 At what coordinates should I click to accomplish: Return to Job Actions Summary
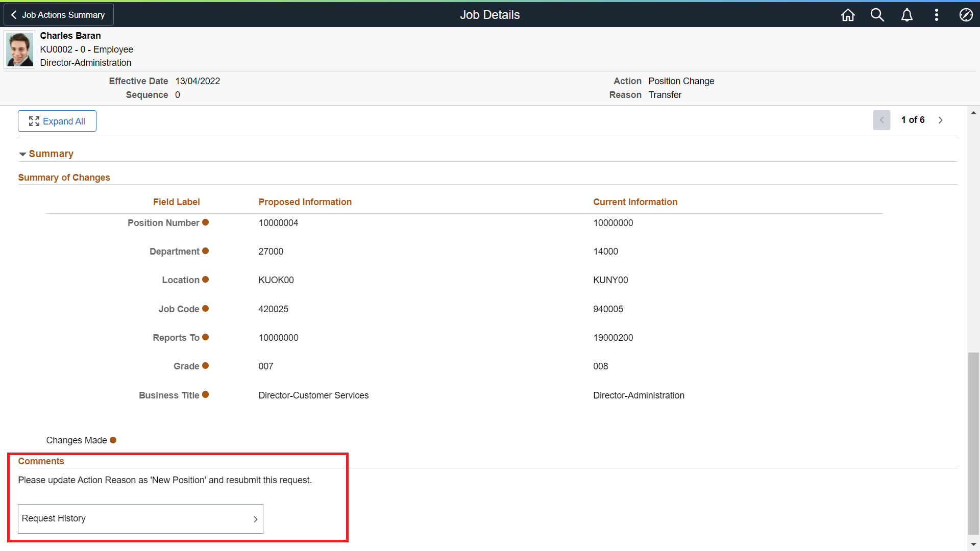(58, 14)
